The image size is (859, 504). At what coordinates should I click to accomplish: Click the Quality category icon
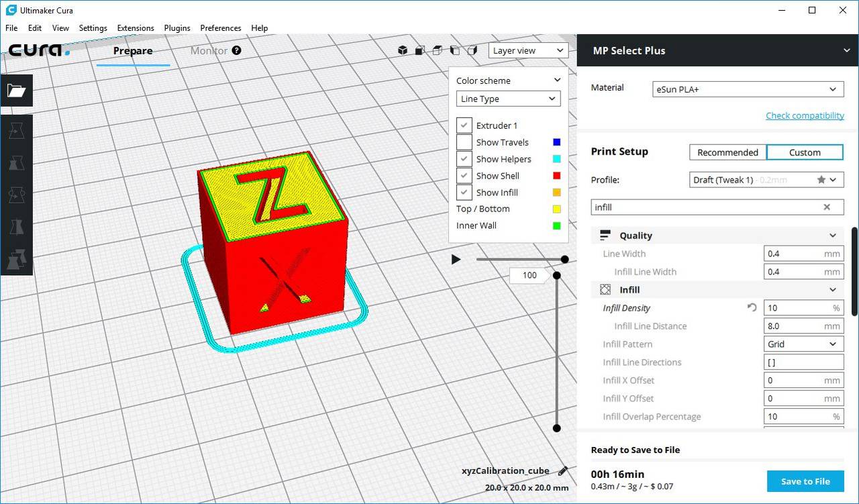[x=605, y=236]
